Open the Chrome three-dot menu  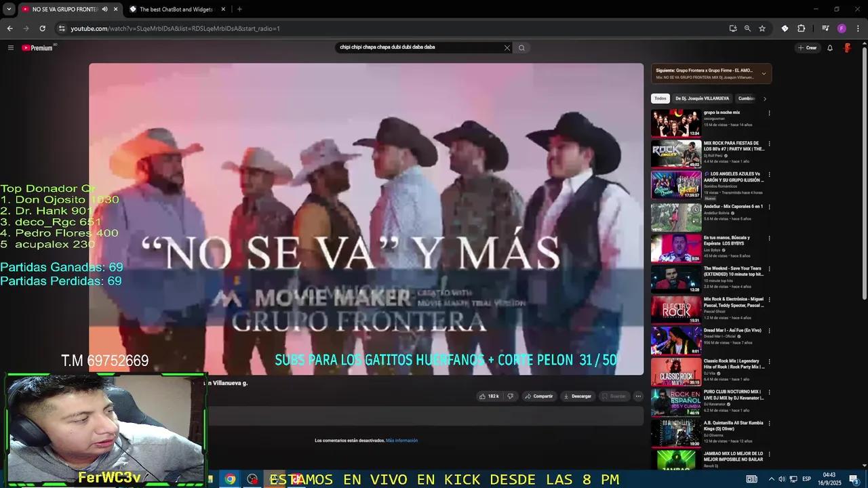[x=859, y=28]
